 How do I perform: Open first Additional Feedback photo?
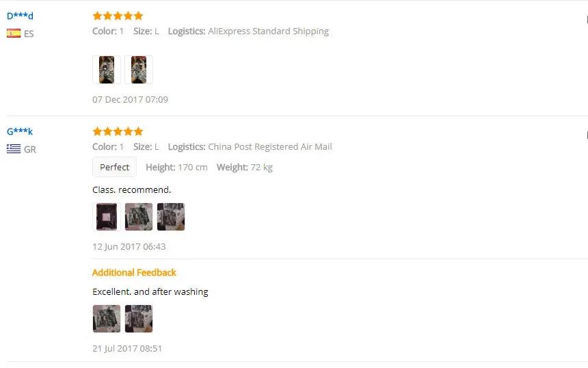click(107, 319)
